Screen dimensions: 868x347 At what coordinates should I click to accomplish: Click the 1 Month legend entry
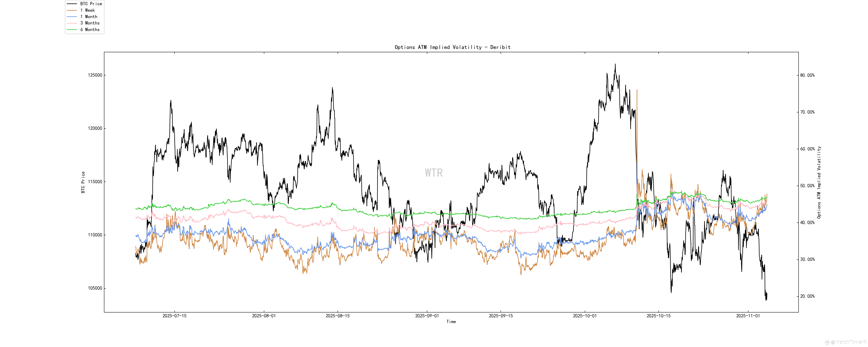click(x=89, y=17)
